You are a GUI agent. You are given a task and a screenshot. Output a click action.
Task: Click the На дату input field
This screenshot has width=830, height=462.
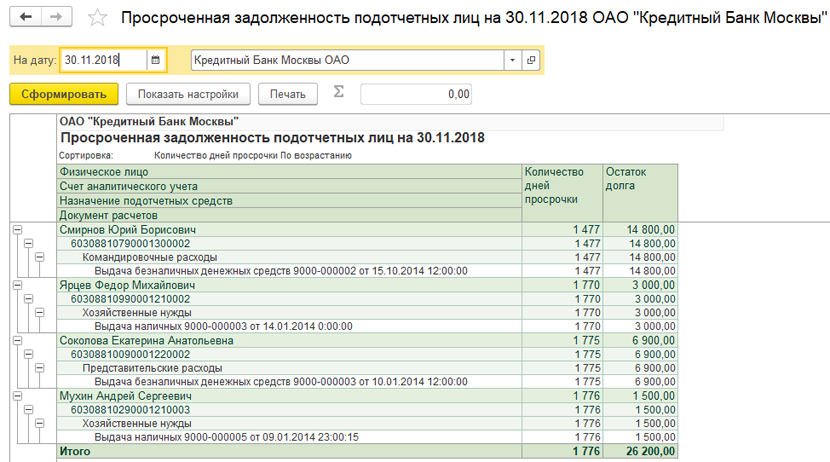coord(102,60)
